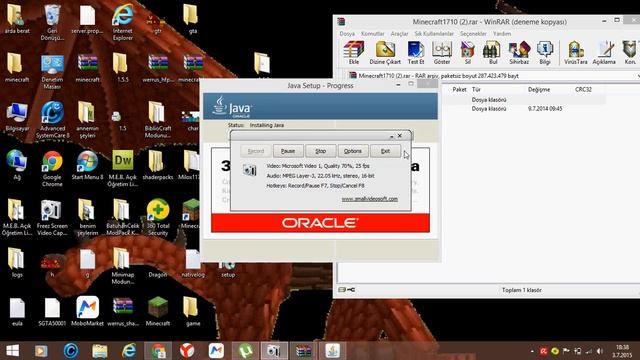Select the werrus_sha archive on the desktop
Screen dimensions: 640x360
122,311
